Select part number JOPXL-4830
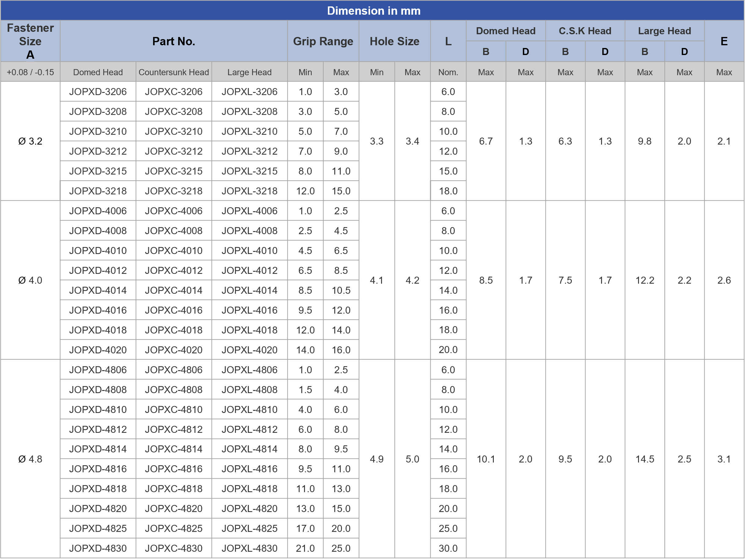Screen dimensions: 745x560 tap(250, 549)
